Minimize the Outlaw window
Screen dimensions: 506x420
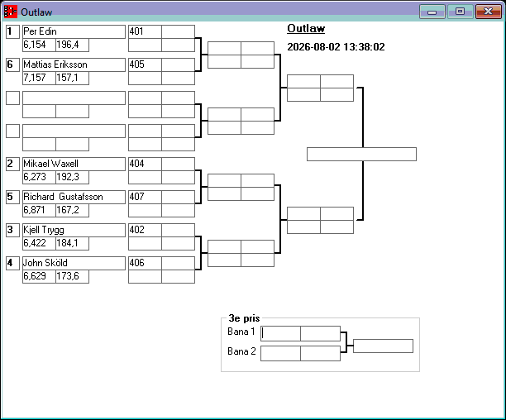tap(432, 12)
